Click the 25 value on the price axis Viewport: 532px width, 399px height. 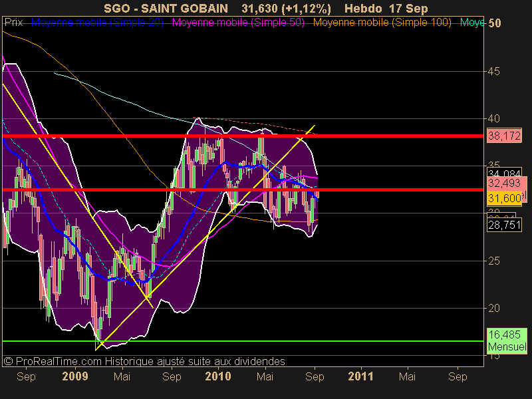coord(493,261)
